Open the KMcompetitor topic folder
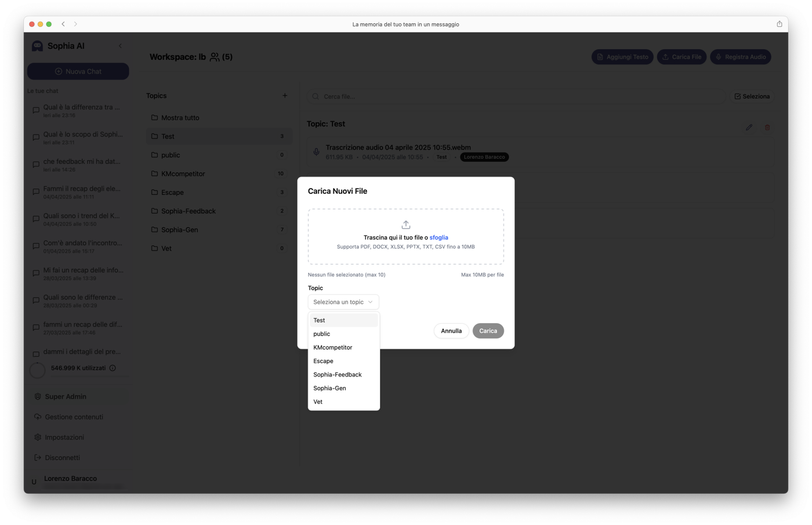The image size is (812, 525). tap(219, 173)
